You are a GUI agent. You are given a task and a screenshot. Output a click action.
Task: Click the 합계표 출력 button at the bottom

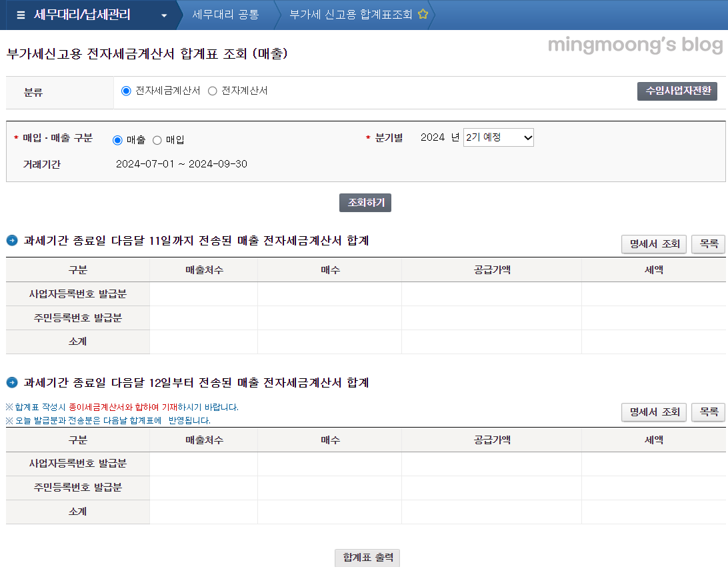[367, 558]
